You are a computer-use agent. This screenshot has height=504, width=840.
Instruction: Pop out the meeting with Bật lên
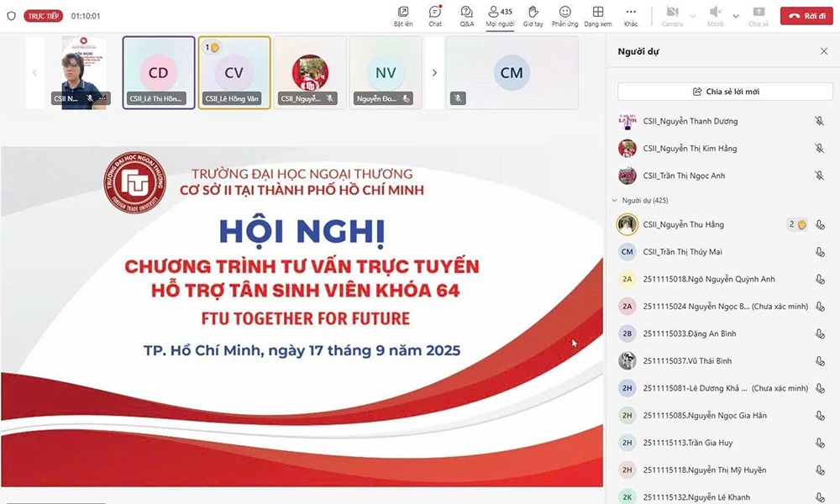pyautogui.click(x=402, y=13)
